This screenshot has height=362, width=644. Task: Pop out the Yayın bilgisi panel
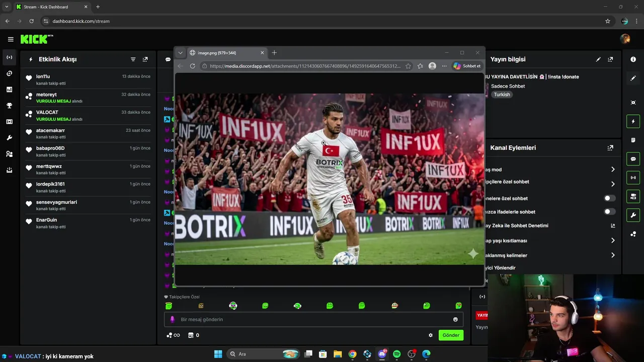[x=610, y=59]
